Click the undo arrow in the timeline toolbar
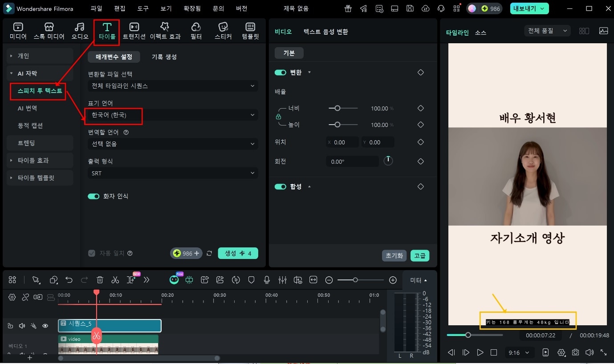This screenshot has height=364, width=614. point(69,279)
